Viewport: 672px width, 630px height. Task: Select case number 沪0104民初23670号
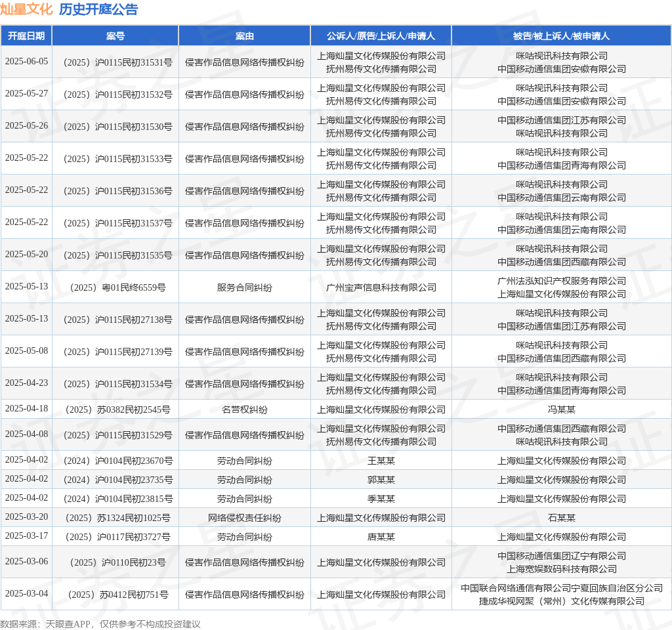118,461
